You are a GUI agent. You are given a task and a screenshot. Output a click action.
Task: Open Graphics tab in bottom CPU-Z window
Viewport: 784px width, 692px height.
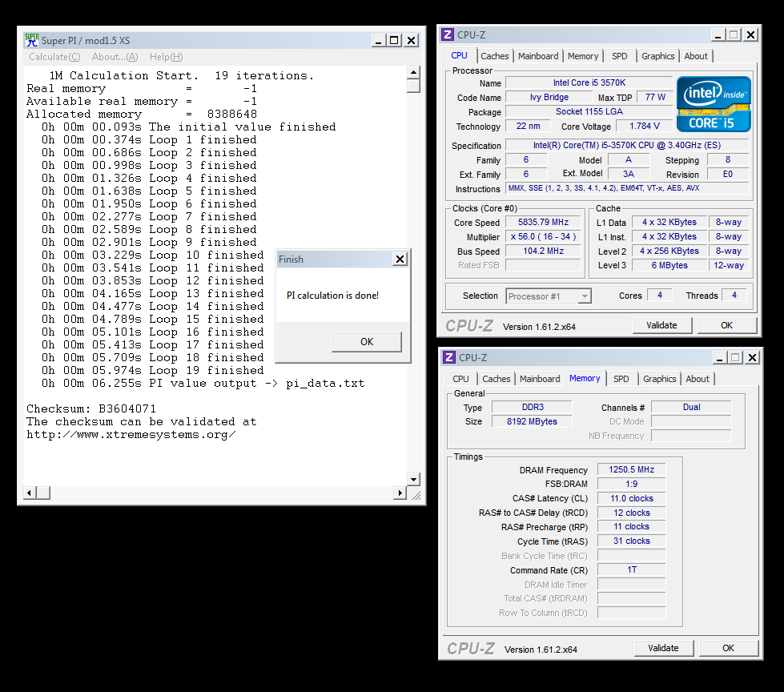[660, 379]
